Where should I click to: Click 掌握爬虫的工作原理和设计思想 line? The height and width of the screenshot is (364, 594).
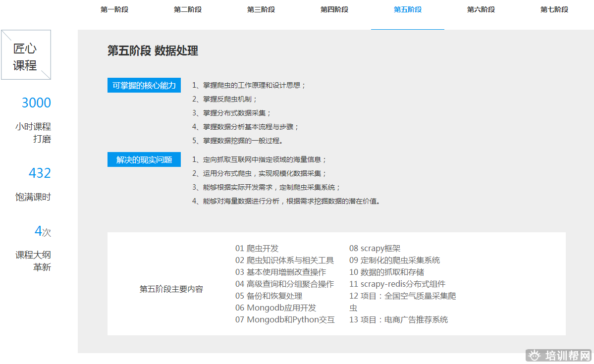coord(249,85)
